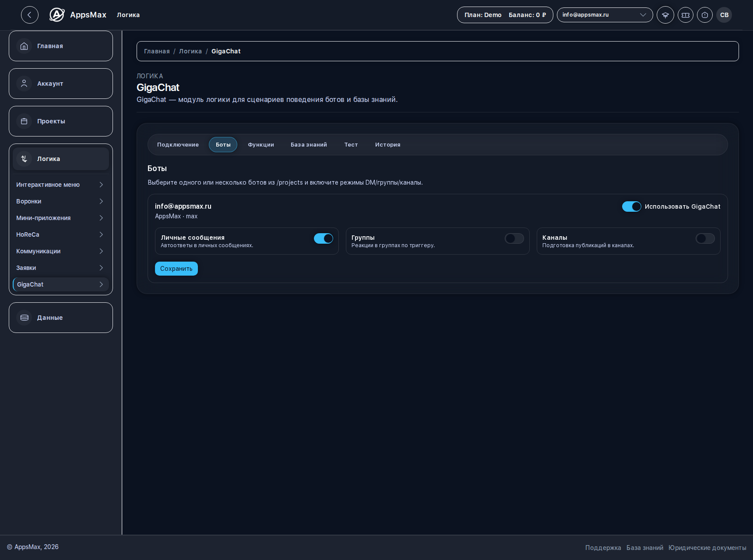Expand the Интерактивное меню chevron
753x560 pixels.
pos(101,185)
